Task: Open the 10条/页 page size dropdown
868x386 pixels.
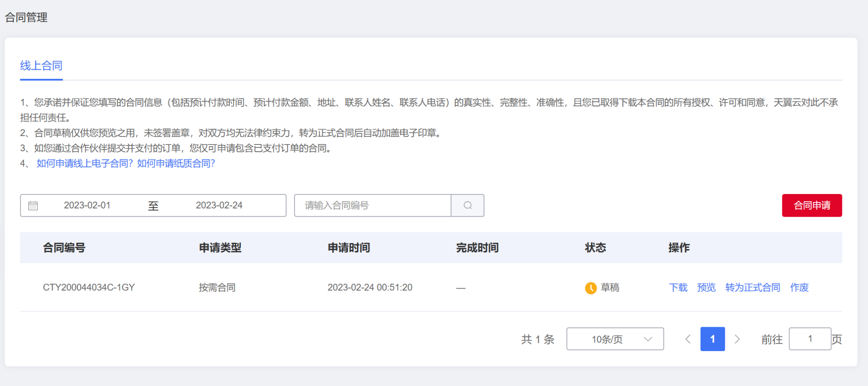Action: tap(615, 339)
